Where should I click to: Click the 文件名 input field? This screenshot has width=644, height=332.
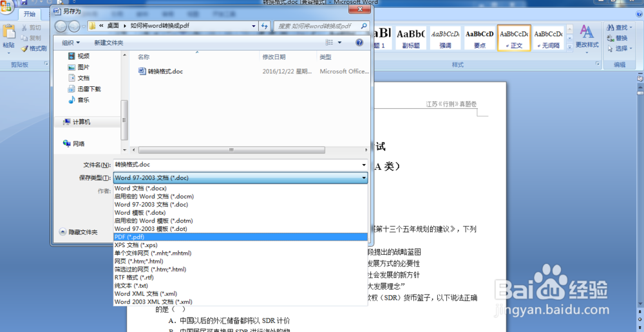click(236, 165)
